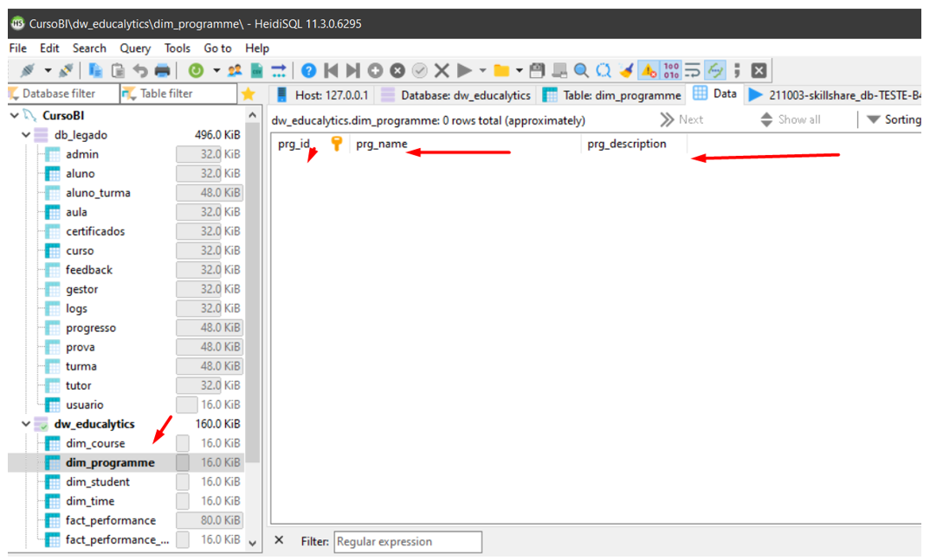Close the filter panel with X
This screenshot has width=930, height=560.
pos(279,540)
